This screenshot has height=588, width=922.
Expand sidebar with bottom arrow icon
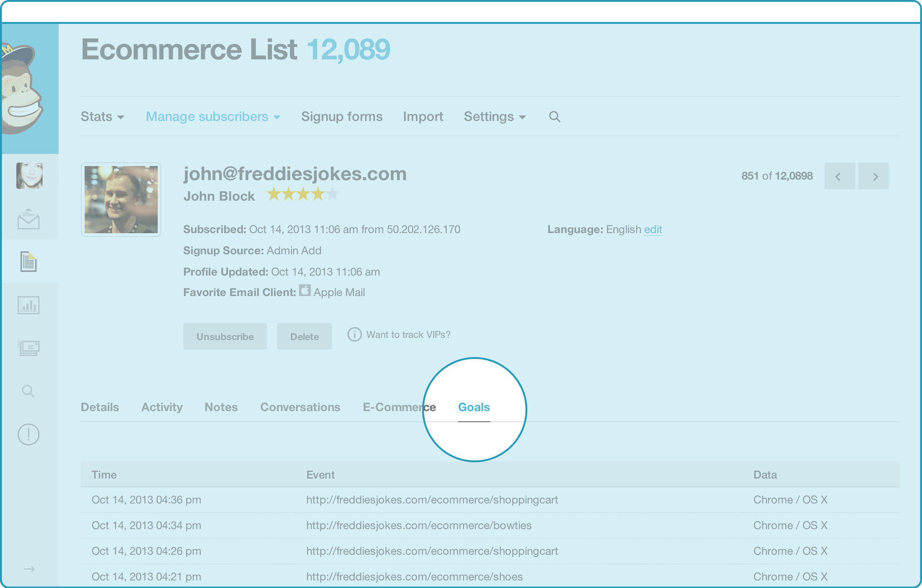click(29, 569)
